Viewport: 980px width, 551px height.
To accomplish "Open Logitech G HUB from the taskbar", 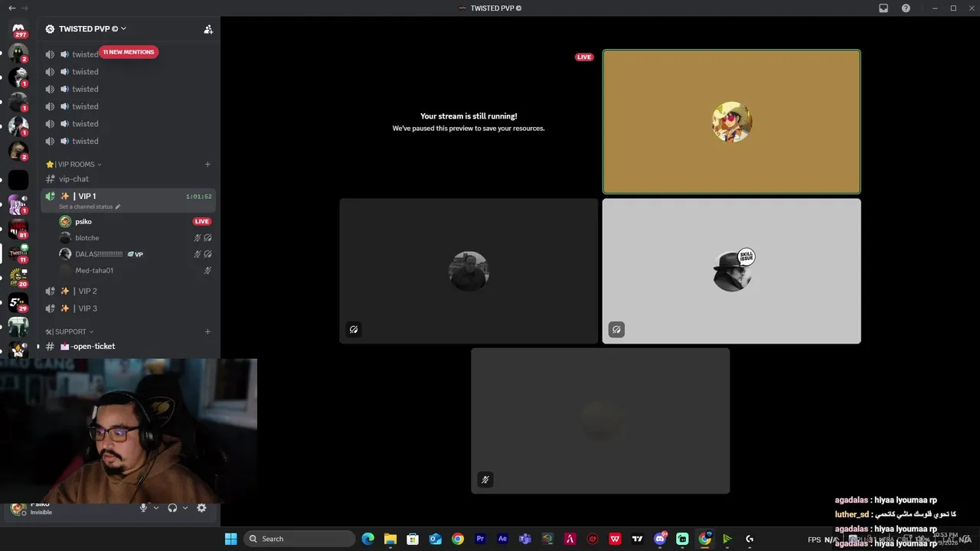I will (x=750, y=539).
